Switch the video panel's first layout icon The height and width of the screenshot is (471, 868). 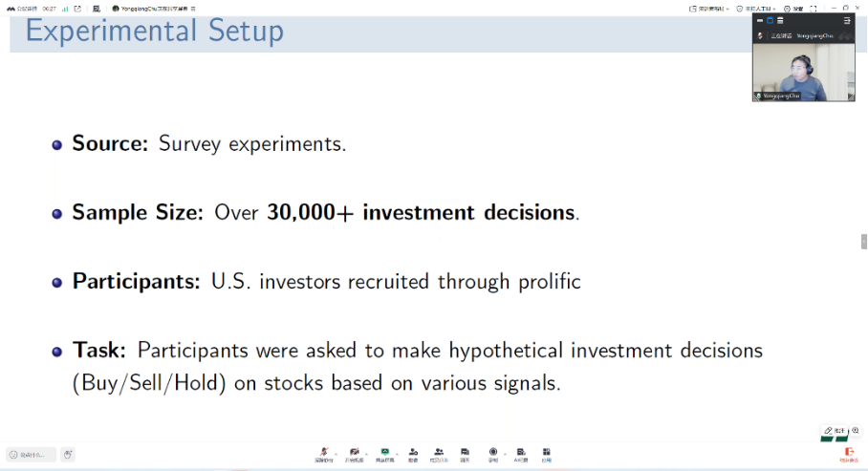(761, 20)
